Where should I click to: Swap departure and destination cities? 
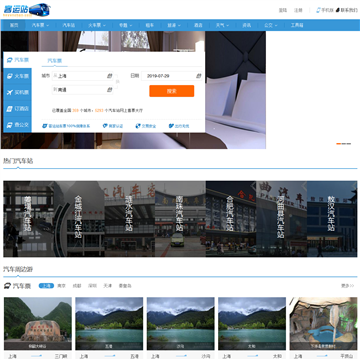117,82
